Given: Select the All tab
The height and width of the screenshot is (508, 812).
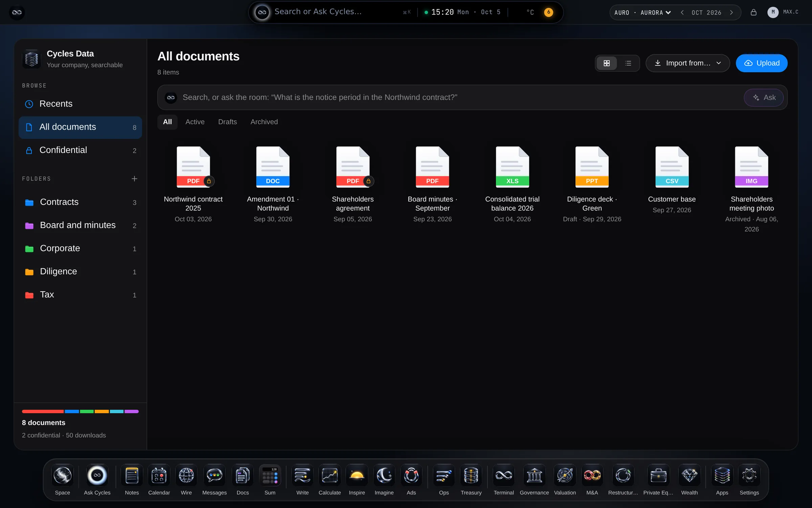Looking at the screenshot, I should pos(167,122).
